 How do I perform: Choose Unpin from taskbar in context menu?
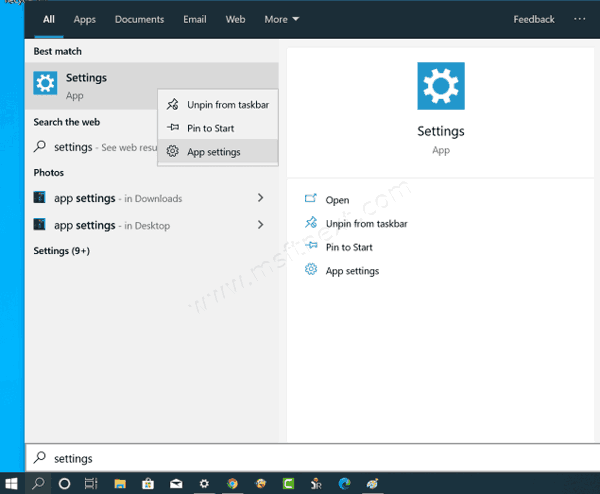coord(218,104)
